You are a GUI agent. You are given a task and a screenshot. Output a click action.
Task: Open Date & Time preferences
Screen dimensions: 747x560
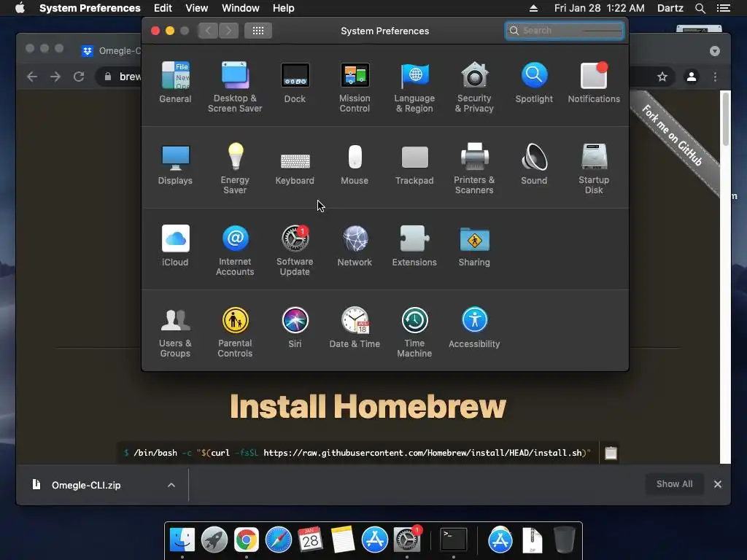(355, 327)
